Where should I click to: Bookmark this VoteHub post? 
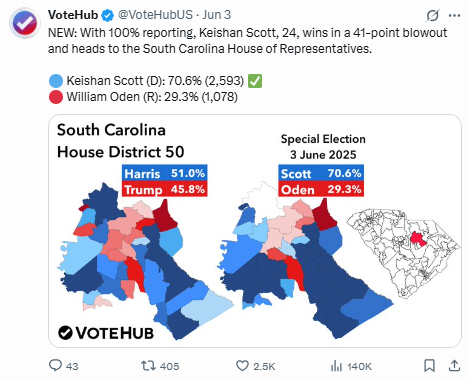pos(429,366)
